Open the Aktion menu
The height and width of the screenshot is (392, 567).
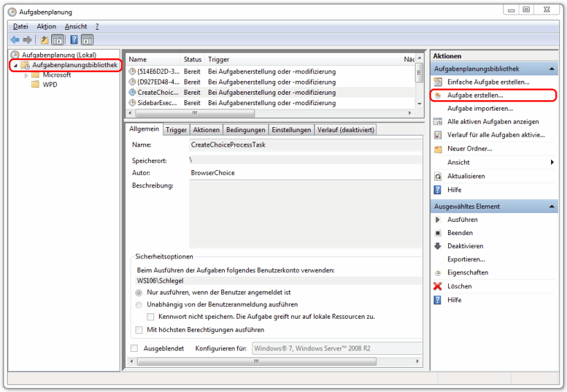pyautogui.click(x=46, y=26)
